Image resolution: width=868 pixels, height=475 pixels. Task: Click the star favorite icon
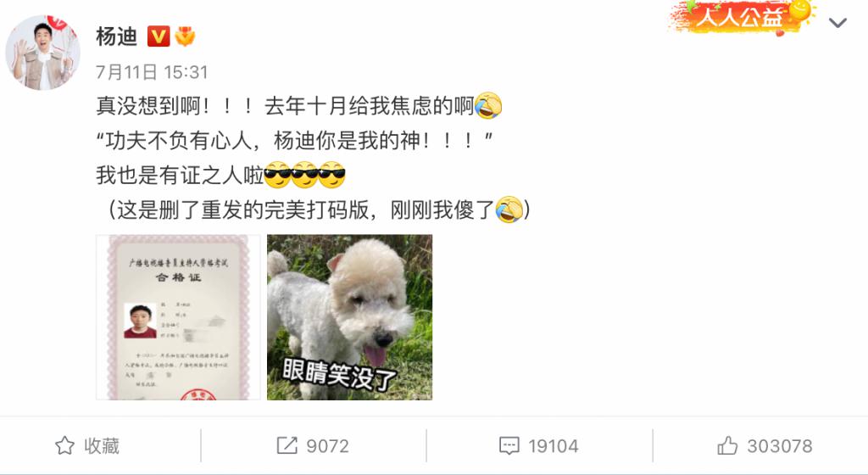tap(64, 445)
